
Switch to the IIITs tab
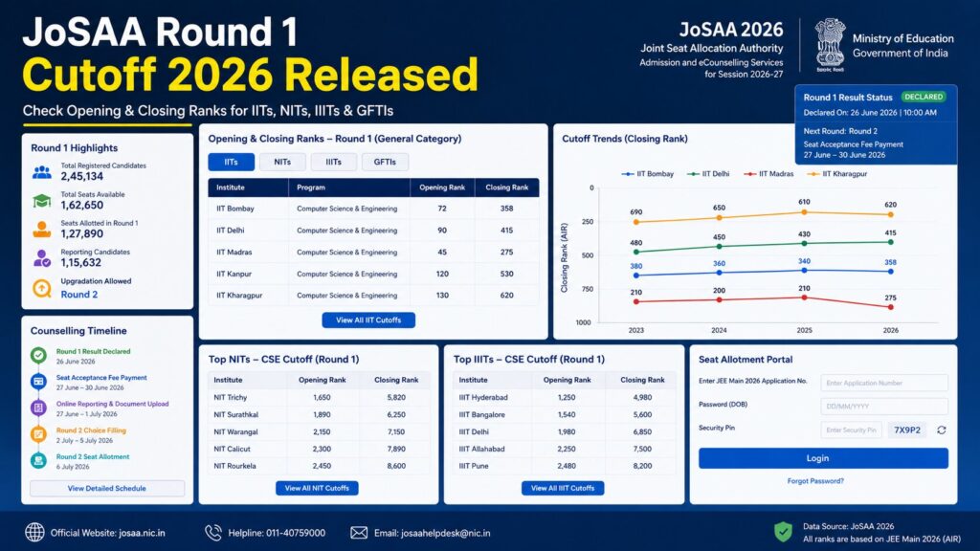(x=334, y=162)
